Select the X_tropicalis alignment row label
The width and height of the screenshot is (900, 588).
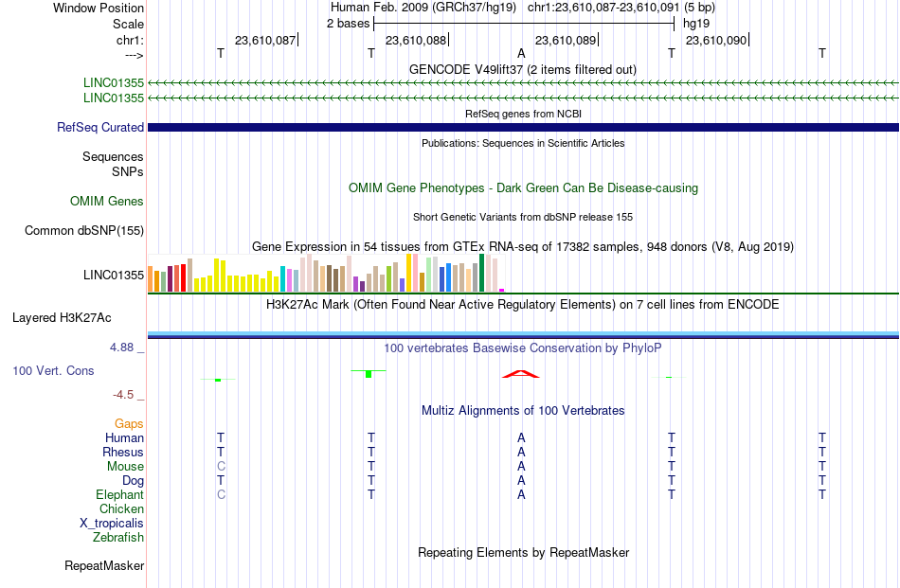(x=112, y=524)
